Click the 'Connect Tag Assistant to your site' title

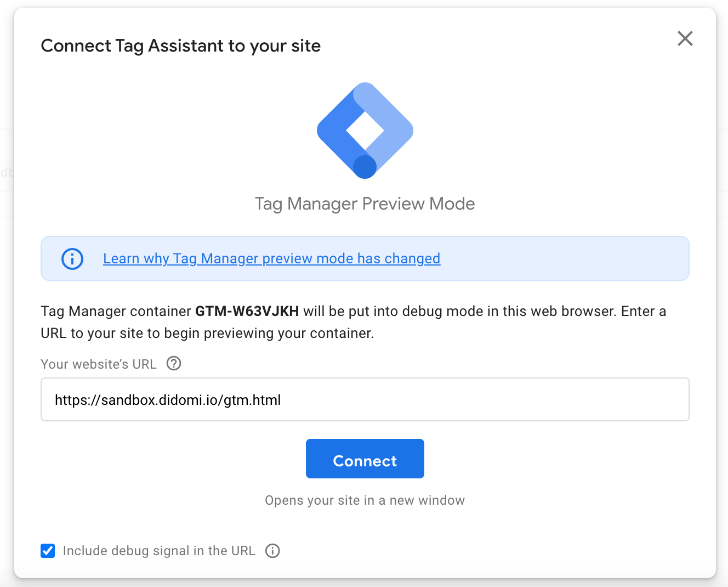pyautogui.click(x=180, y=46)
